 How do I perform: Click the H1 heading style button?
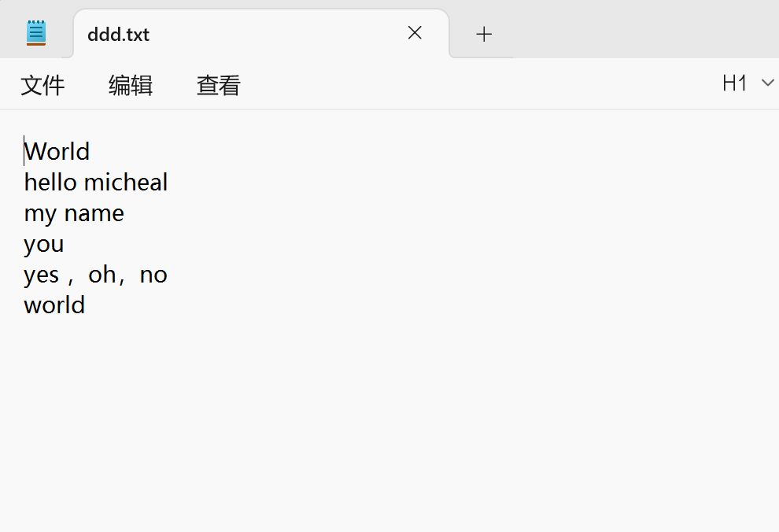[734, 83]
